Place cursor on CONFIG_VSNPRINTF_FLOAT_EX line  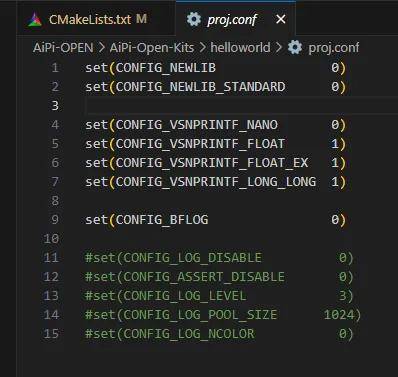click(216, 163)
